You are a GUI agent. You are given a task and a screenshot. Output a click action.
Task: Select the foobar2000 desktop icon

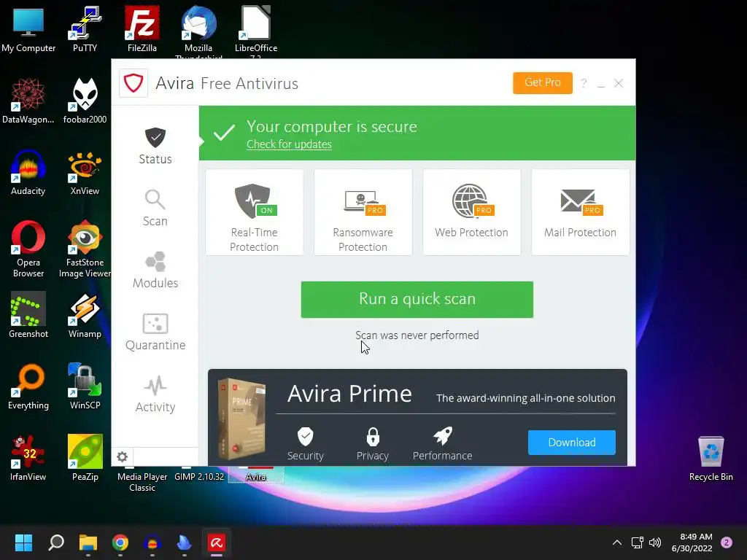click(85, 101)
